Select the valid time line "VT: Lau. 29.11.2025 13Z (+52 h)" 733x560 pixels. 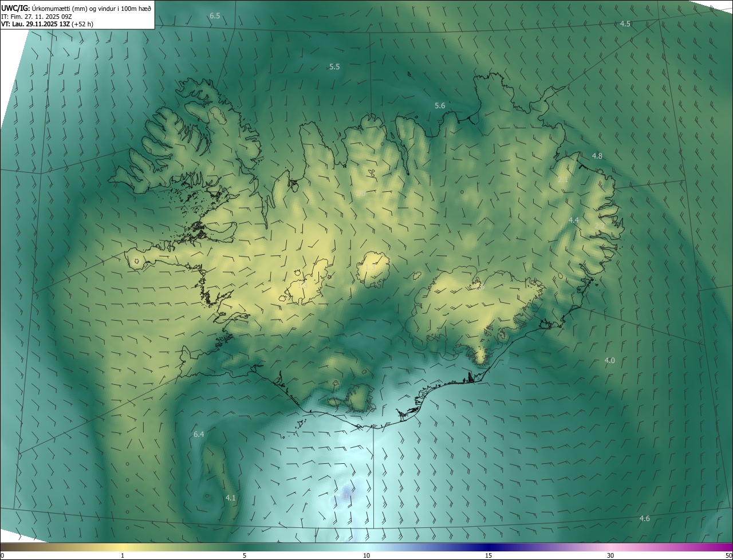click(47, 24)
